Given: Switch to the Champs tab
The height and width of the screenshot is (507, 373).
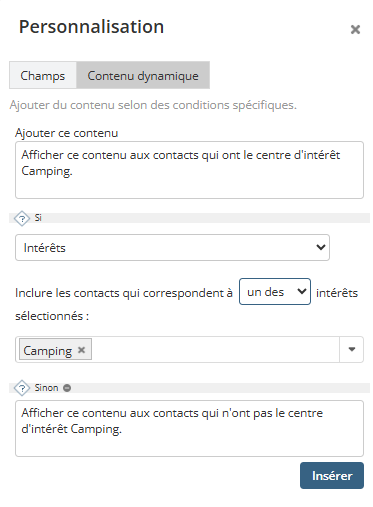Looking at the screenshot, I should click(x=43, y=75).
